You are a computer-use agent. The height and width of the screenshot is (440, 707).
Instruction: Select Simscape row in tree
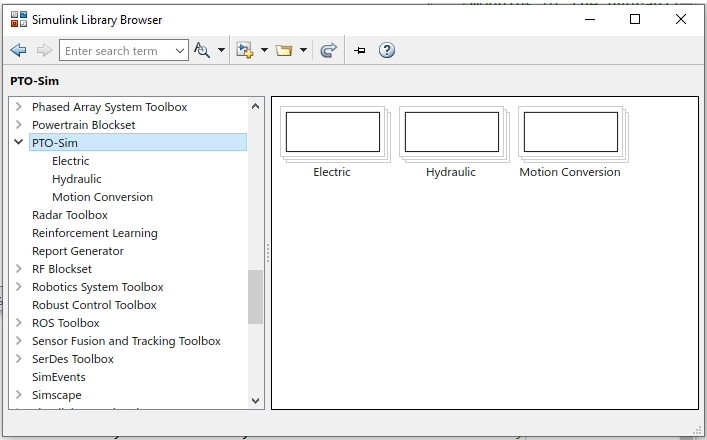(x=57, y=395)
